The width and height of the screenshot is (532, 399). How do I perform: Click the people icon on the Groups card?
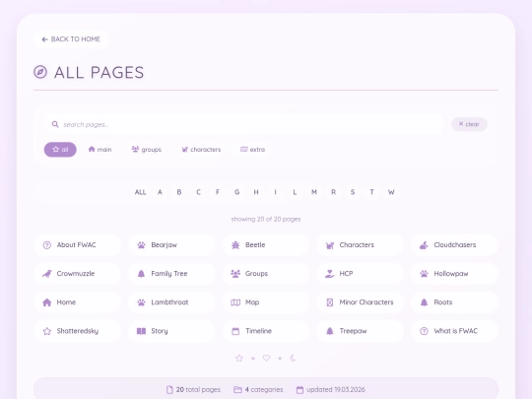coord(235,274)
